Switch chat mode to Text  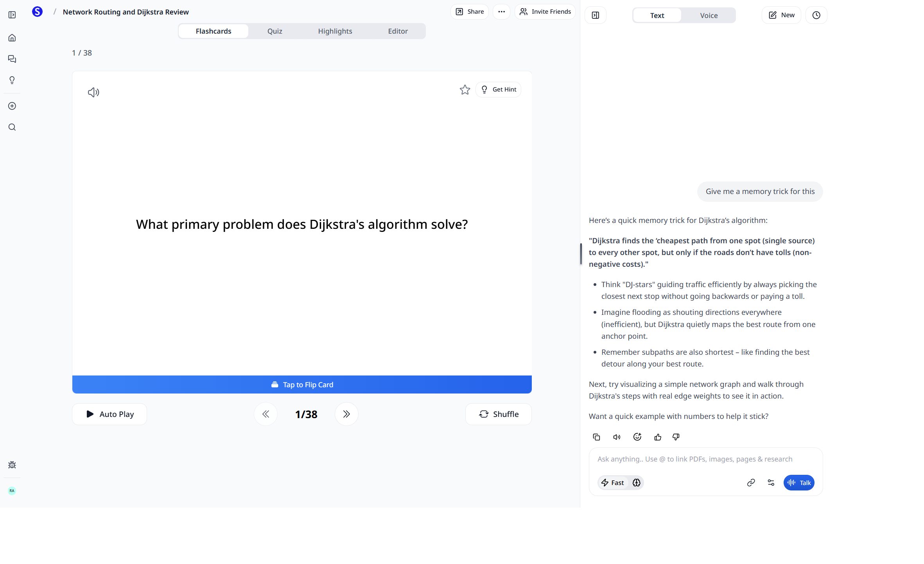pos(657,16)
